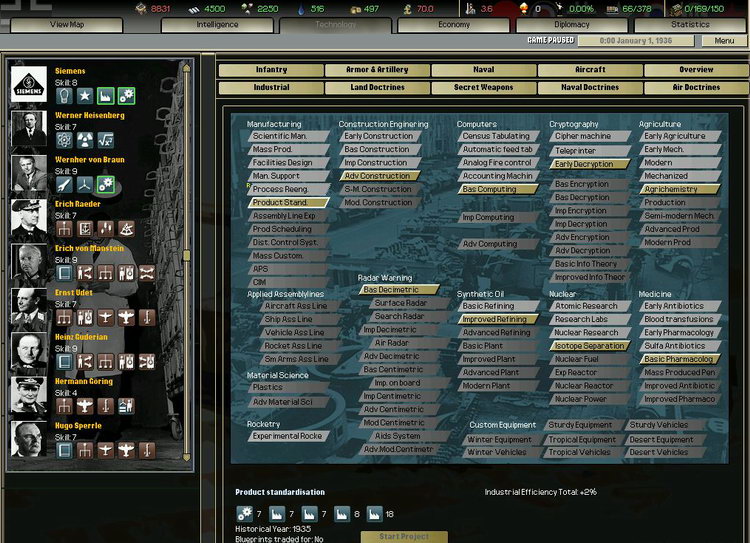Click the transport capacity icon in top bar
Screen dimensions: 750x543
(x=612, y=9)
